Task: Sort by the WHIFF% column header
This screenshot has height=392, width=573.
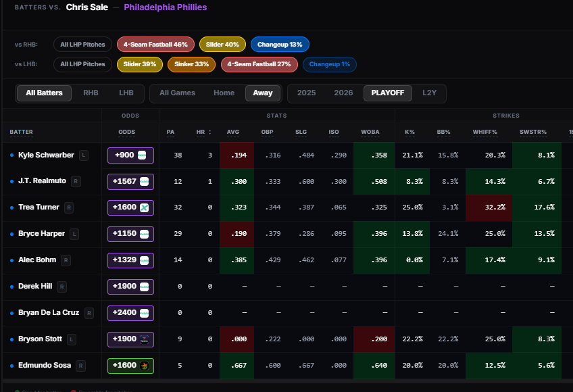Action: point(485,132)
